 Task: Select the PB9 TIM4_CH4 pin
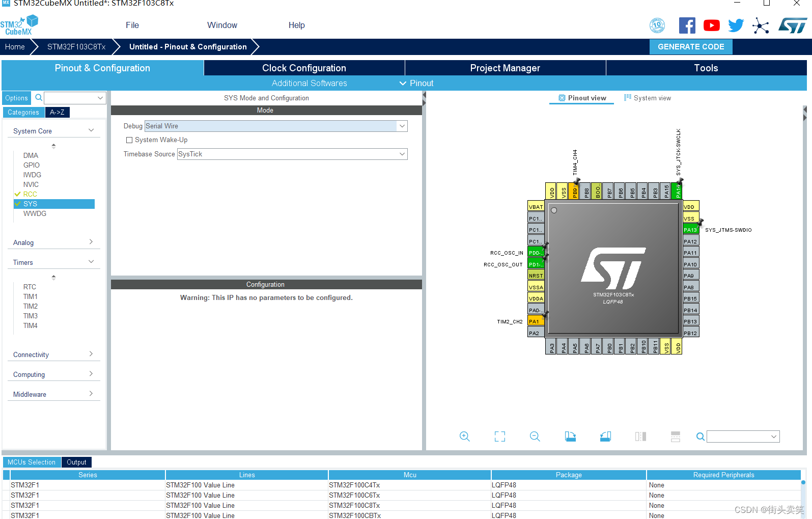pyautogui.click(x=575, y=191)
